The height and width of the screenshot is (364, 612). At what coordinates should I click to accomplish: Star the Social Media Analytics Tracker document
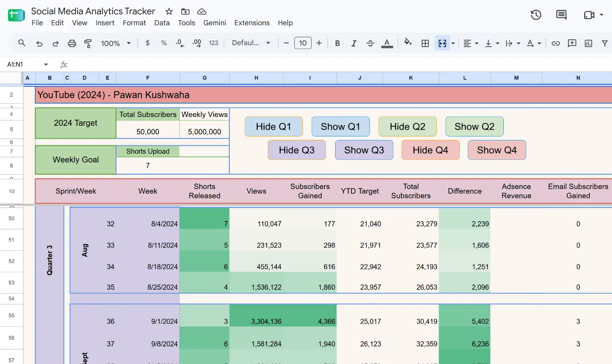pyautogui.click(x=169, y=11)
